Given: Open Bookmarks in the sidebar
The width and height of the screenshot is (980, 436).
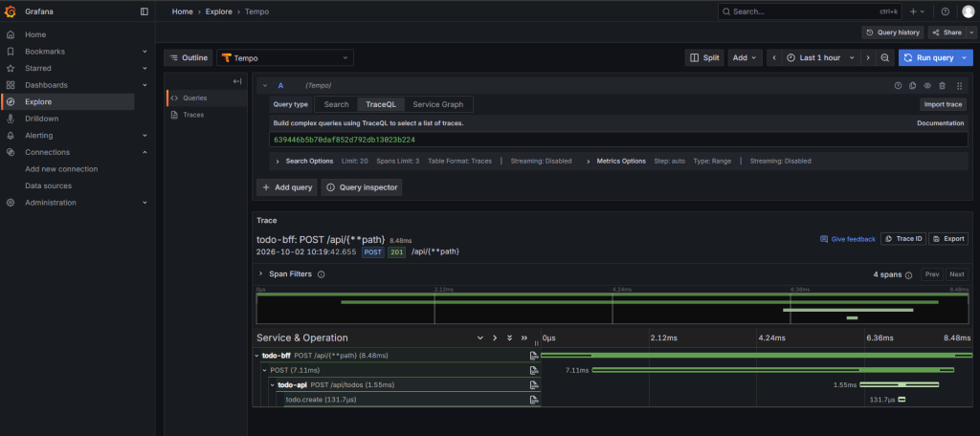Looking at the screenshot, I should 44,52.
